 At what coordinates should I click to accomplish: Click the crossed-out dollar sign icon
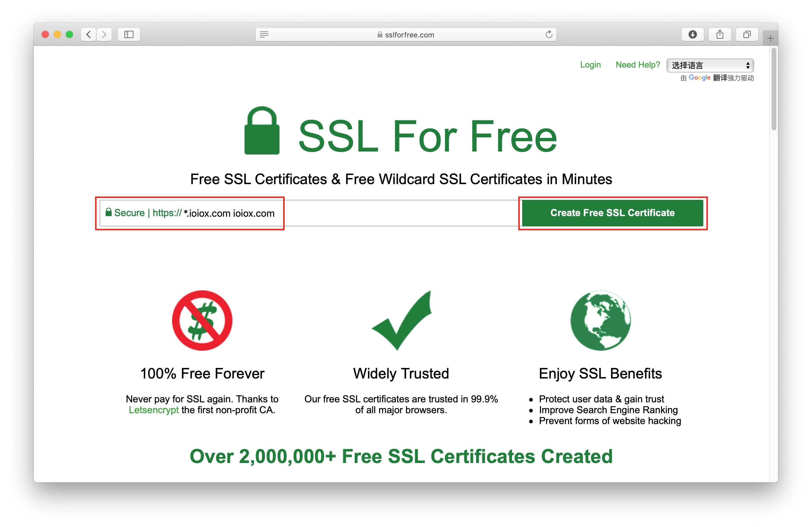(x=202, y=321)
